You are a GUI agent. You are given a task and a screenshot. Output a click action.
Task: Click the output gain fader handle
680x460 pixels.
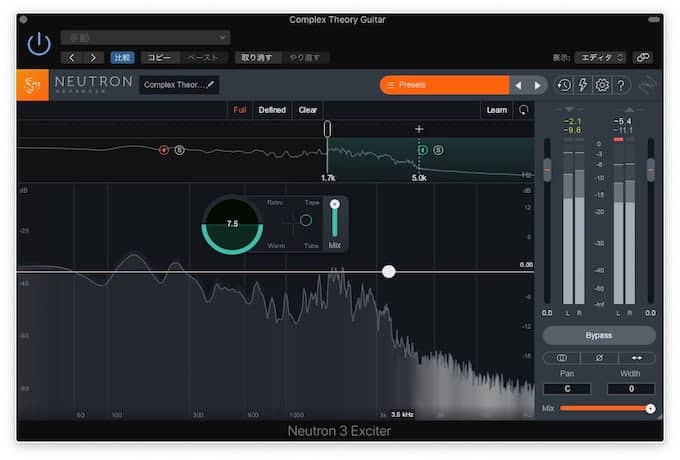click(x=651, y=170)
